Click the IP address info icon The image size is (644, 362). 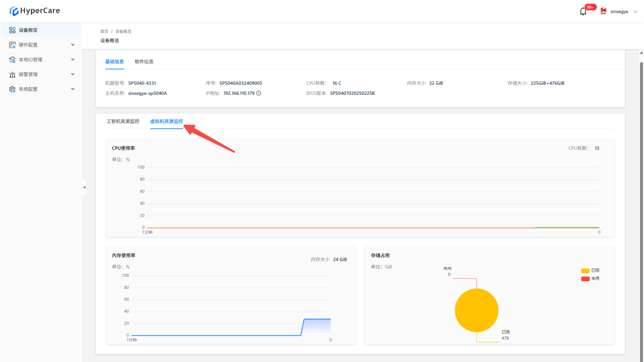[259, 93]
